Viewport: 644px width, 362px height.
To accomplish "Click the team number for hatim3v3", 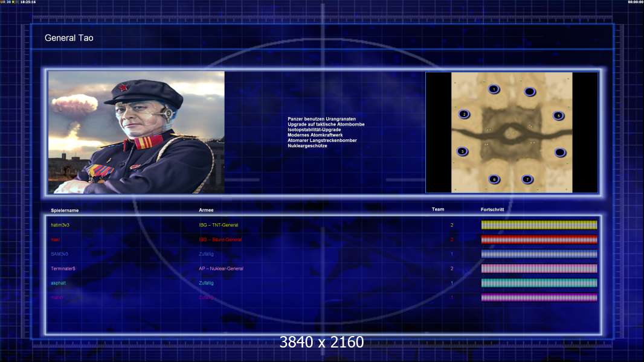I will click(452, 225).
